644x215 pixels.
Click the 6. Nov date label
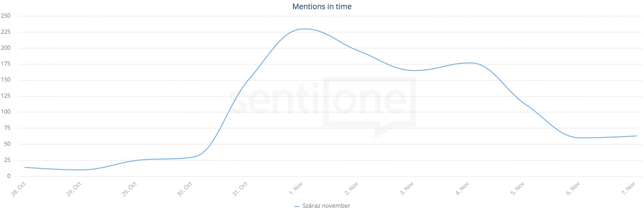(573, 188)
